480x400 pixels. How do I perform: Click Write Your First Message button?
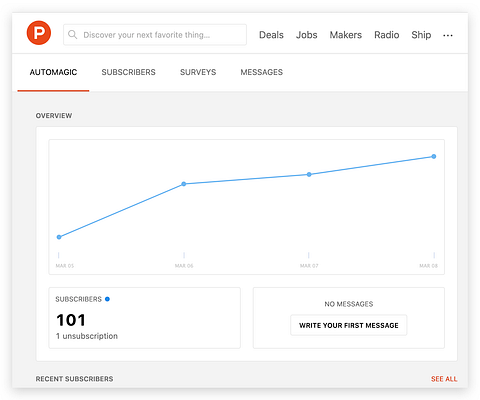(349, 325)
